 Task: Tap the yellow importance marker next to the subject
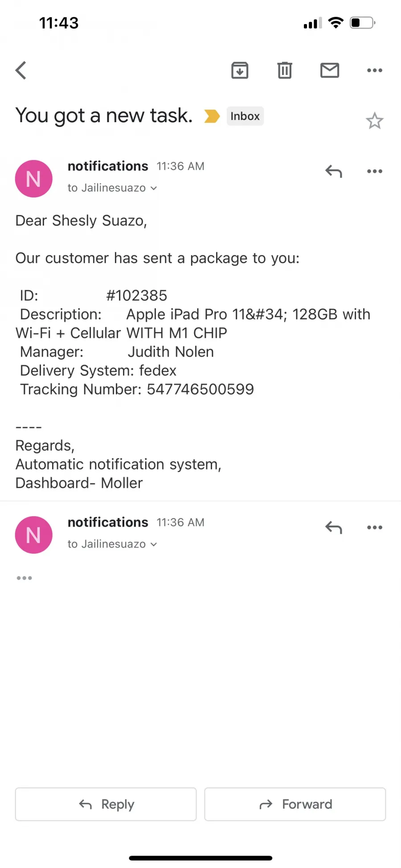(x=212, y=116)
